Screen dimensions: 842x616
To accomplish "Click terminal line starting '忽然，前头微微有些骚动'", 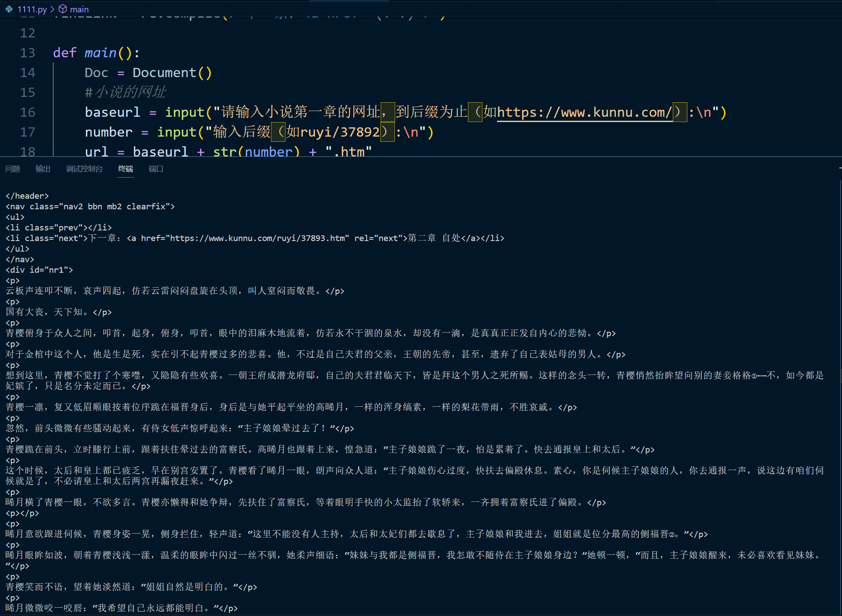I will 180,428.
